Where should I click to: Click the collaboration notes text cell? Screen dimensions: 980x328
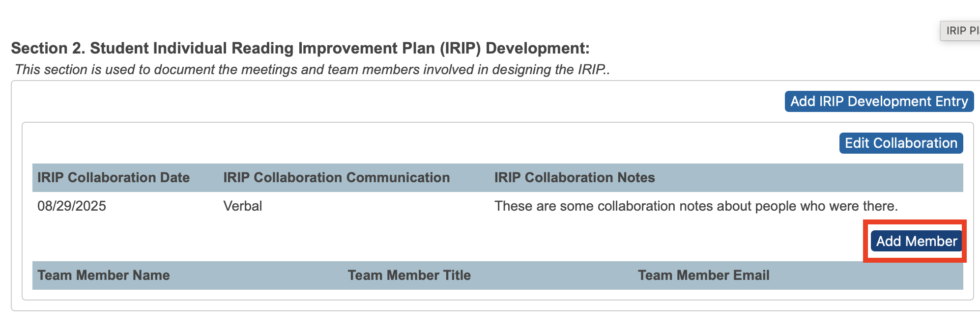(x=695, y=206)
